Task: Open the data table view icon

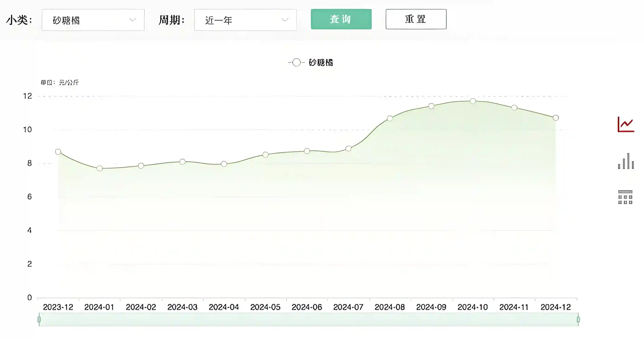Action: (x=625, y=197)
